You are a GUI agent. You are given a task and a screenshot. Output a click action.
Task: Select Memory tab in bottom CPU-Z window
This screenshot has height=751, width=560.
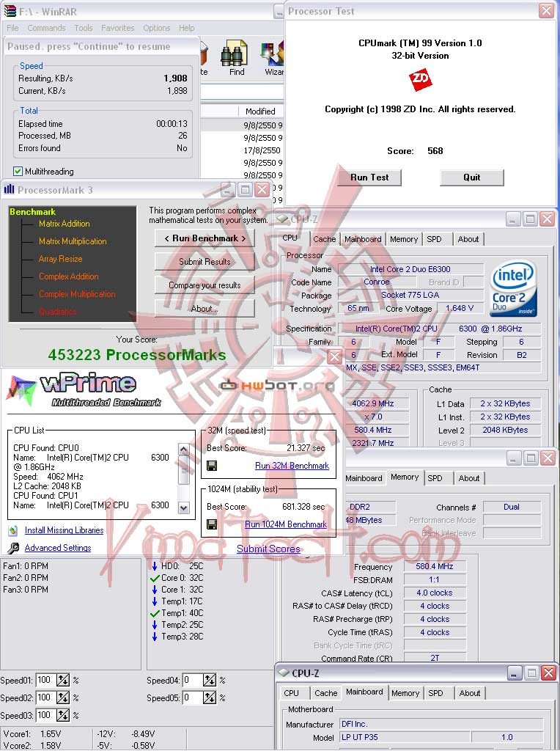[405, 693]
